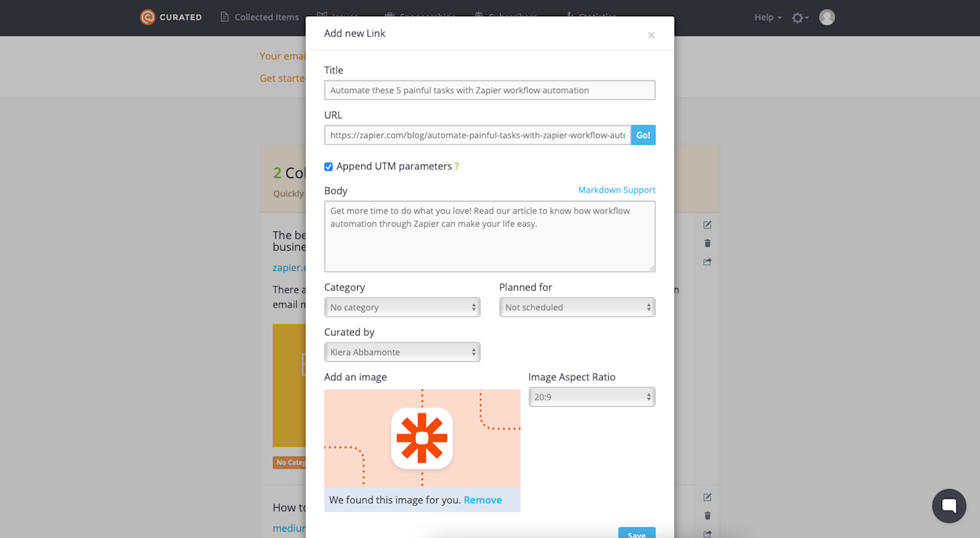Image resolution: width=980 pixels, height=538 pixels.
Task: Click the URL input field
Action: (x=477, y=135)
